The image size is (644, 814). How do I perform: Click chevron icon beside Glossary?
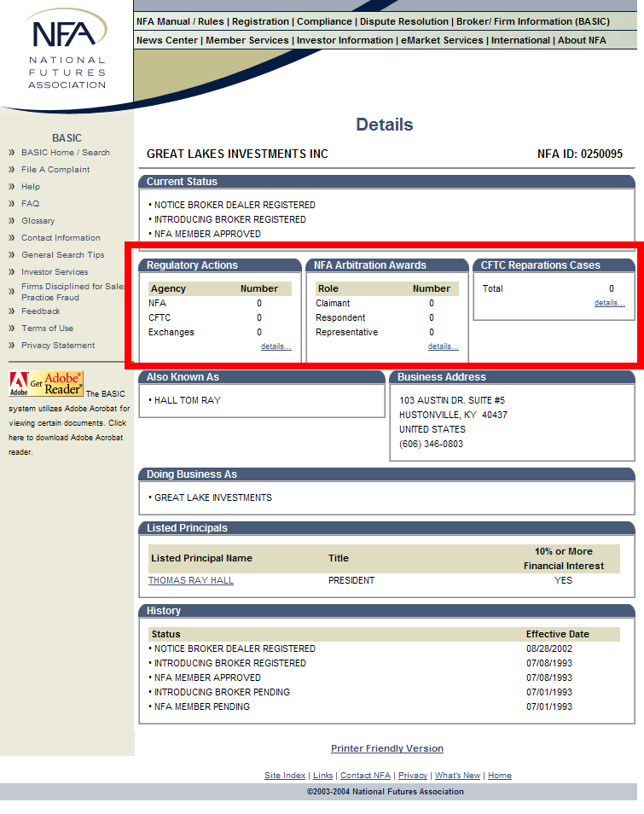(x=11, y=221)
